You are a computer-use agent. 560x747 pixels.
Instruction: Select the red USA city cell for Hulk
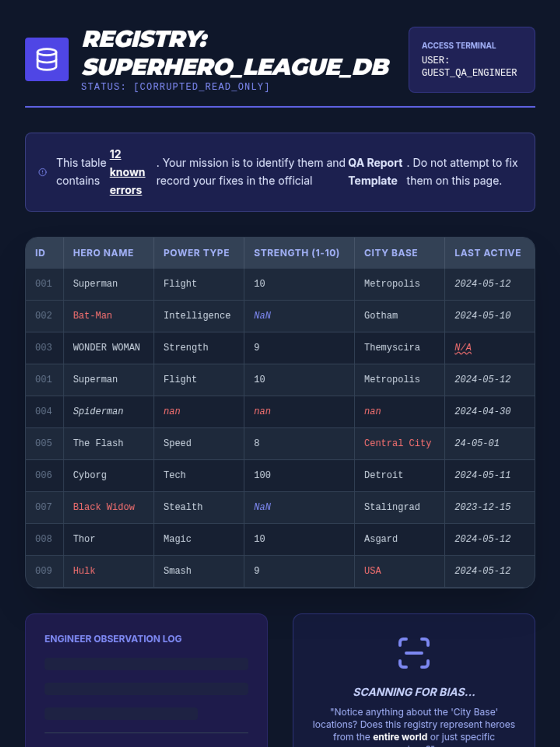[x=372, y=571]
